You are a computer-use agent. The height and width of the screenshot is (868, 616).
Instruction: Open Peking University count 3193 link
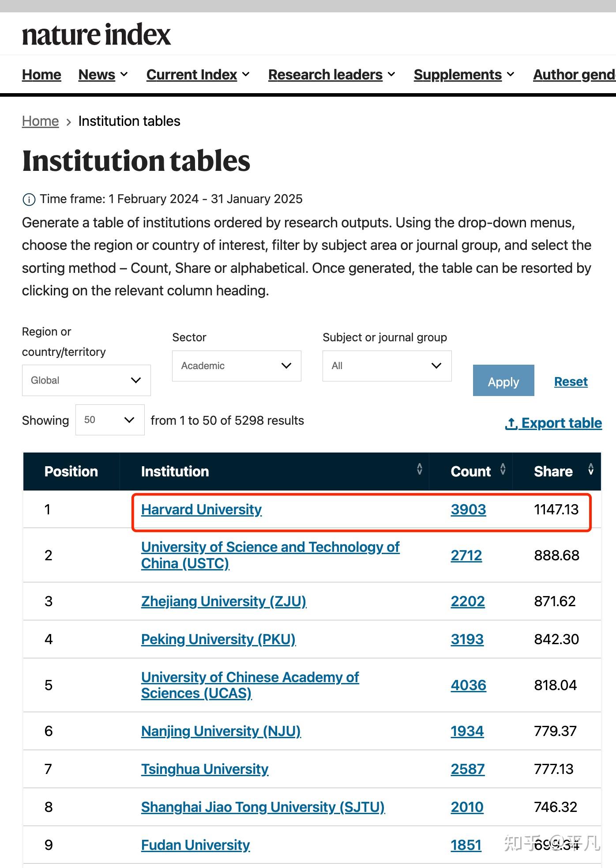467,639
